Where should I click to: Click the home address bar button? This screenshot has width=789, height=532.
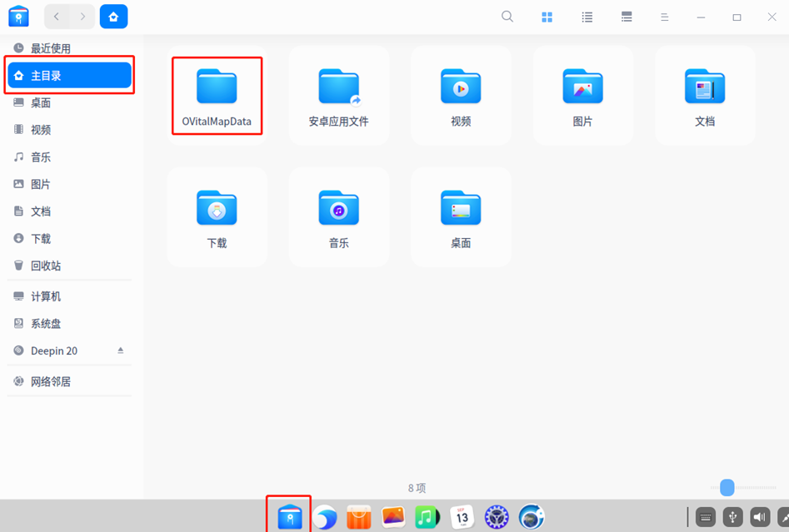point(113,17)
